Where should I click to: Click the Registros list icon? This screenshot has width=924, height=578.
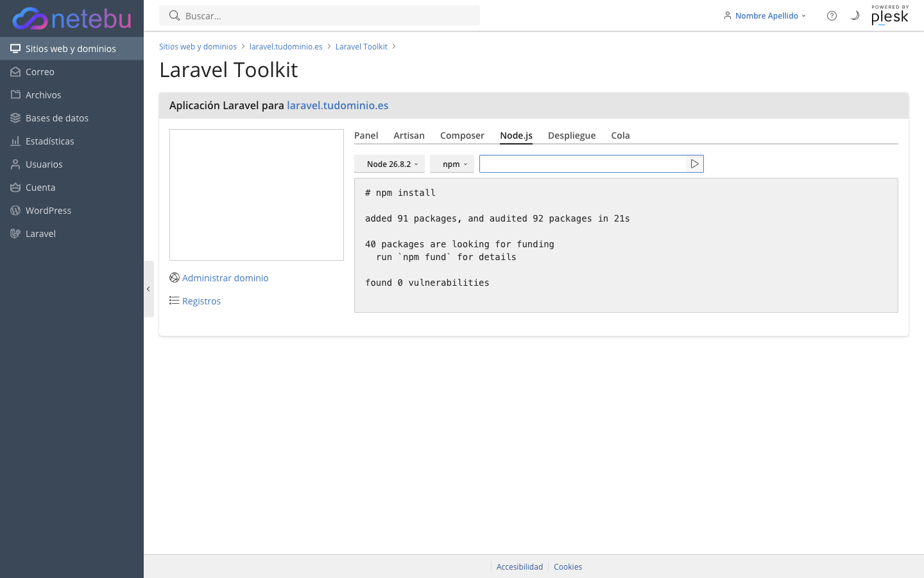(175, 301)
